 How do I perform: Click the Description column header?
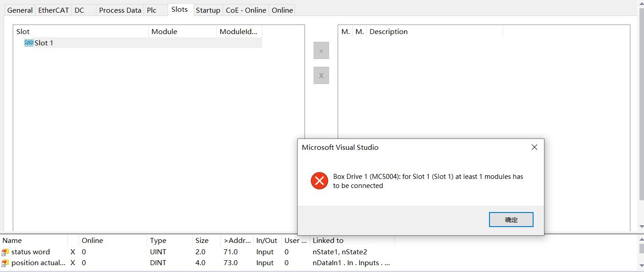click(x=434, y=32)
